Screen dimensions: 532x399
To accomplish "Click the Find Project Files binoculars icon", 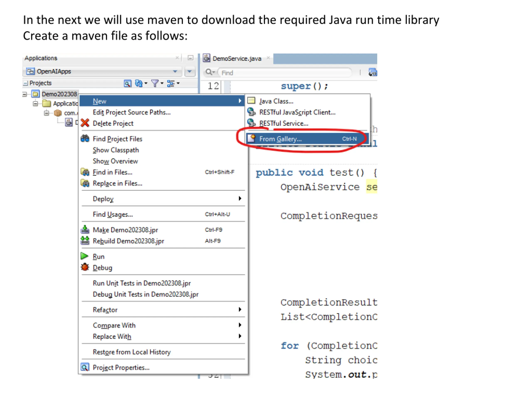I will pyautogui.click(x=85, y=139).
